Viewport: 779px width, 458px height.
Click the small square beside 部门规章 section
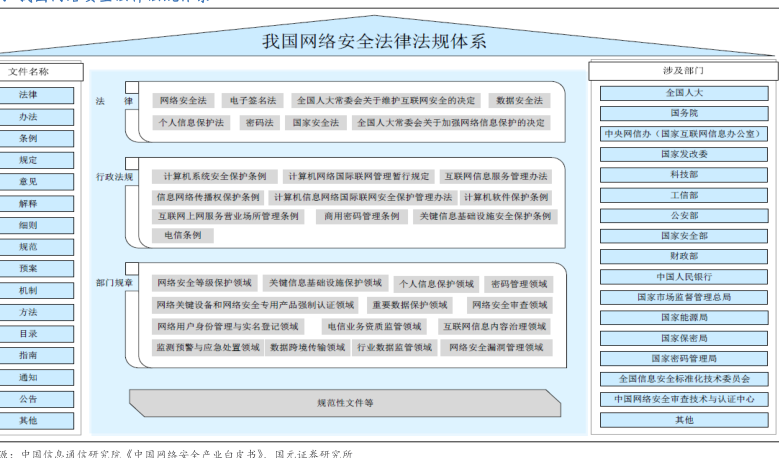point(131,269)
